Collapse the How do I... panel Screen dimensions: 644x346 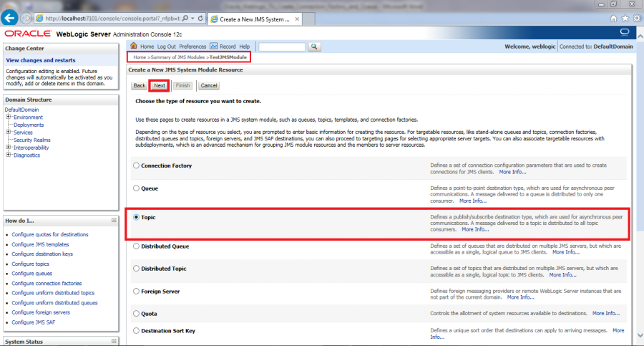pyautogui.click(x=113, y=221)
